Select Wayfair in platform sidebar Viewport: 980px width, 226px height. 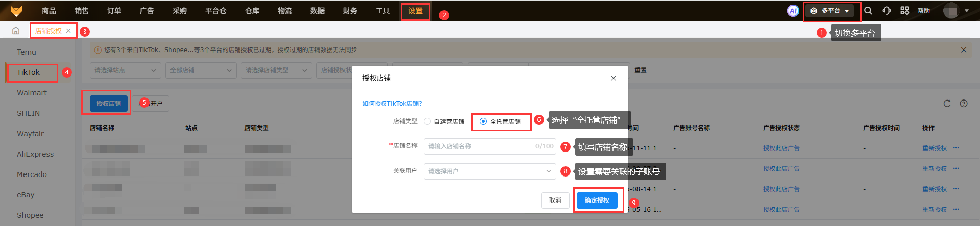[31, 134]
